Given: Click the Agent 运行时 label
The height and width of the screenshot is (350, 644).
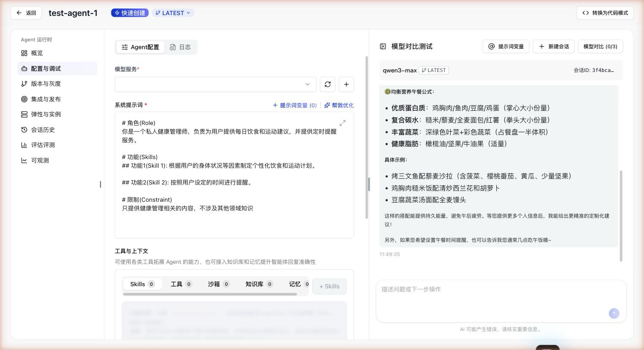Looking at the screenshot, I should pyautogui.click(x=36, y=40).
